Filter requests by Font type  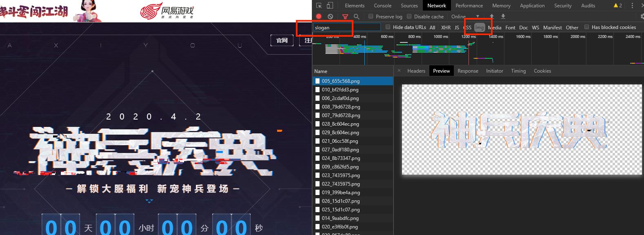[510, 27]
